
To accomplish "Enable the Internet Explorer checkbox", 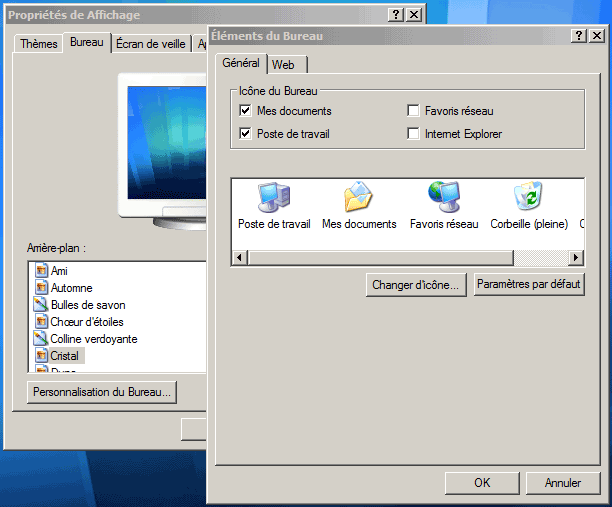I will 413,133.
